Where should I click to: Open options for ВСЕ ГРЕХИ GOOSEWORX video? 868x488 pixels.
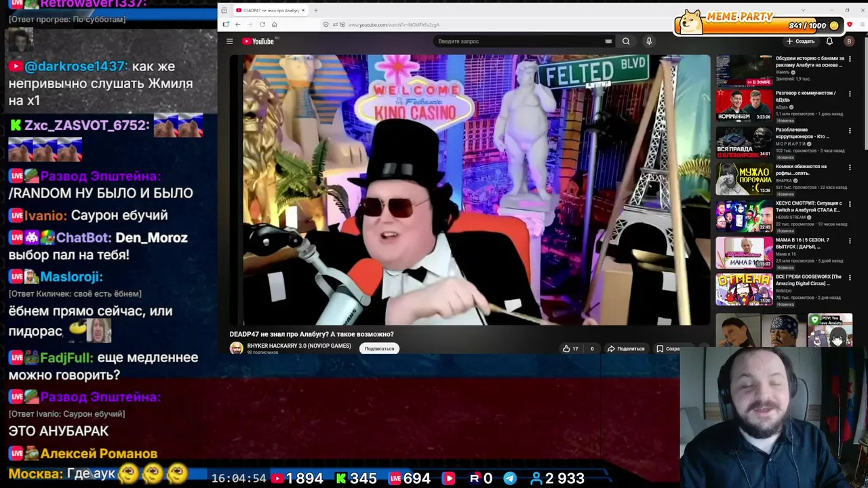[x=850, y=277]
